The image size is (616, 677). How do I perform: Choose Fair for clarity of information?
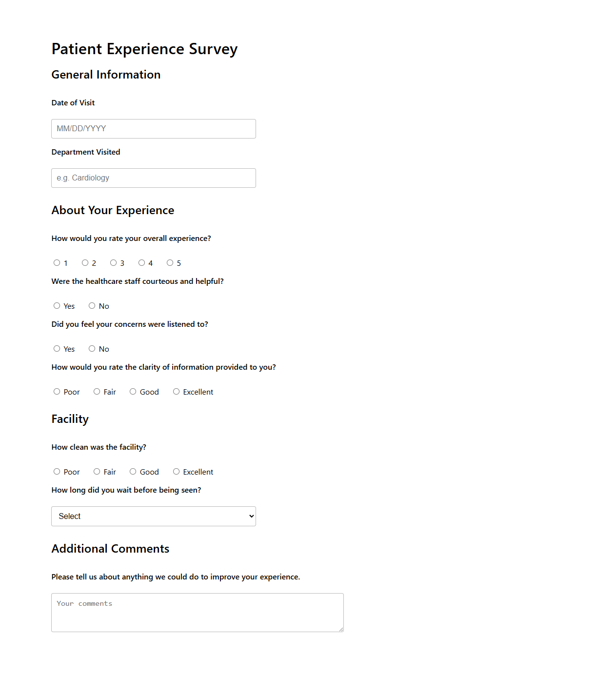click(97, 391)
